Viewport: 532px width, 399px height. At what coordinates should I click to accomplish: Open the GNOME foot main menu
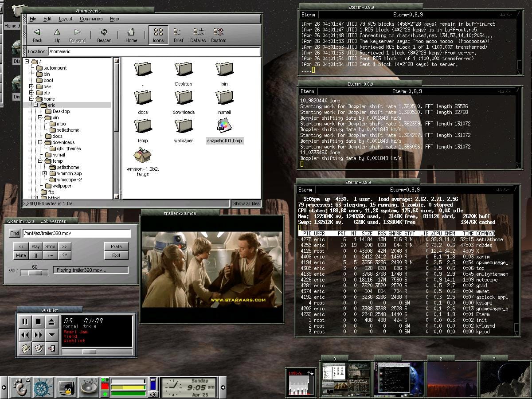(20, 387)
